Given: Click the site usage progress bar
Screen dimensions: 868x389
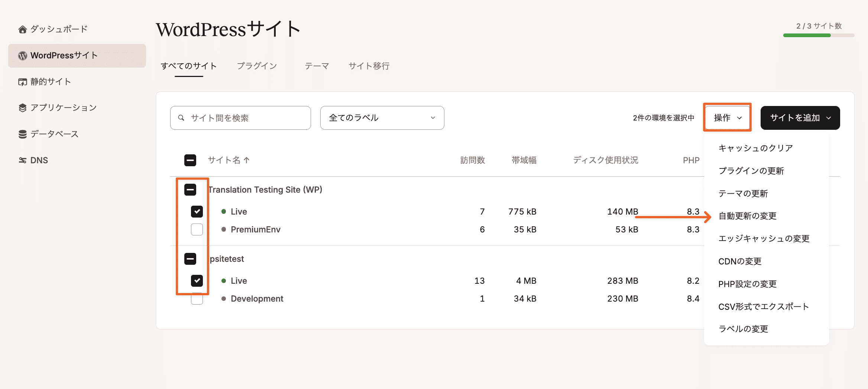Looking at the screenshot, I should pos(819,35).
